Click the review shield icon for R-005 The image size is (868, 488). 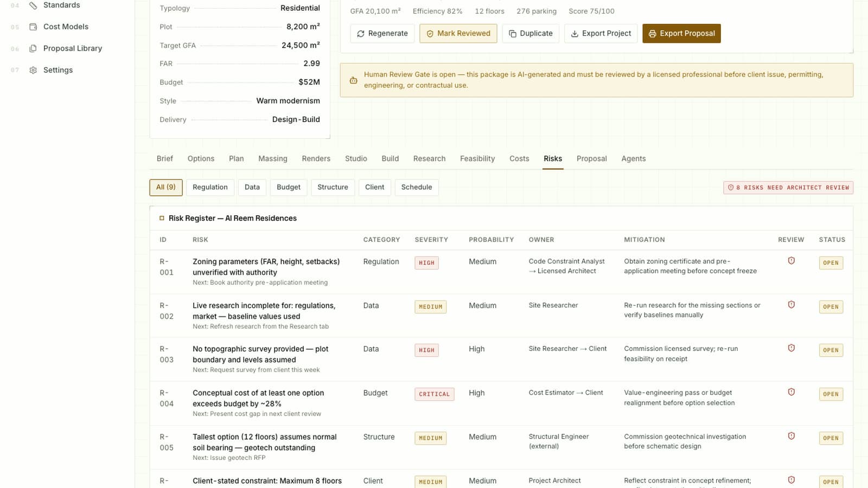792,436
